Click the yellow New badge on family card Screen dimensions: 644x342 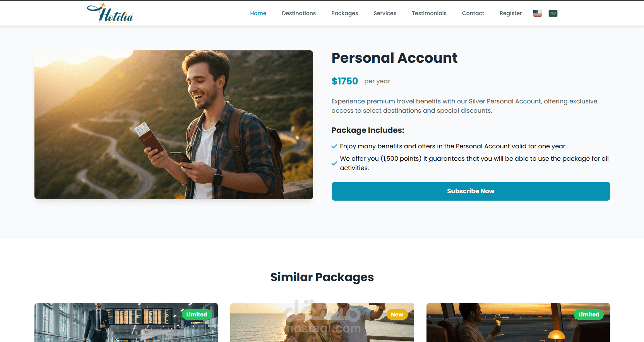(x=397, y=315)
